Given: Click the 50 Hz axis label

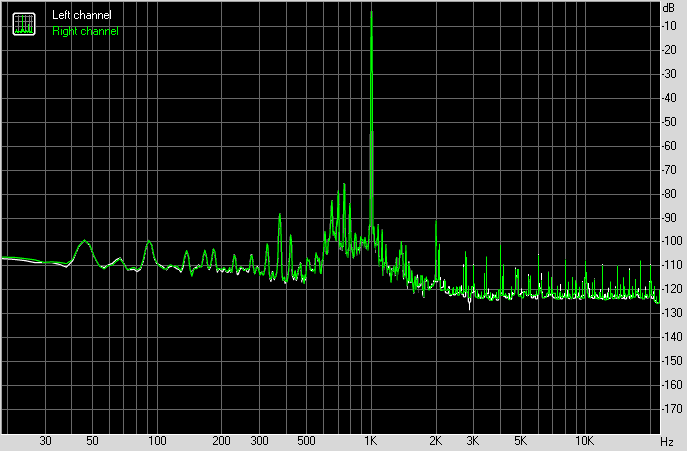Looking at the screenshot, I should click(x=92, y=440).
